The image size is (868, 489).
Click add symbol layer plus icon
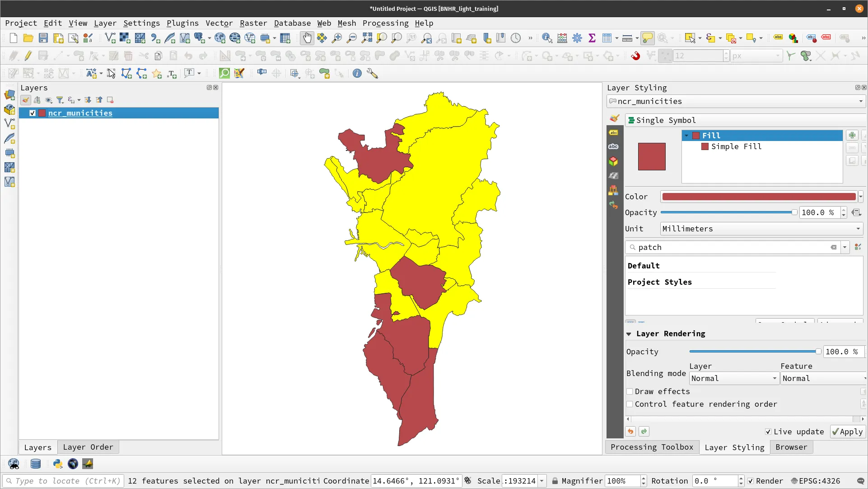(x=852, y=135)
